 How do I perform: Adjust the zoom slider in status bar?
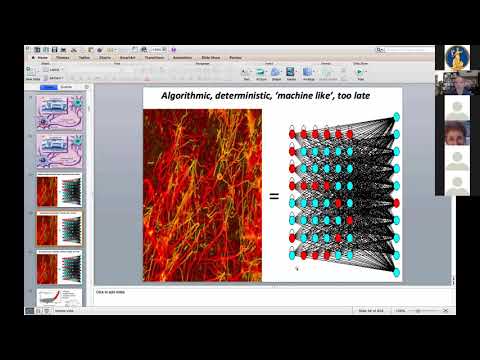coord(425,311)
